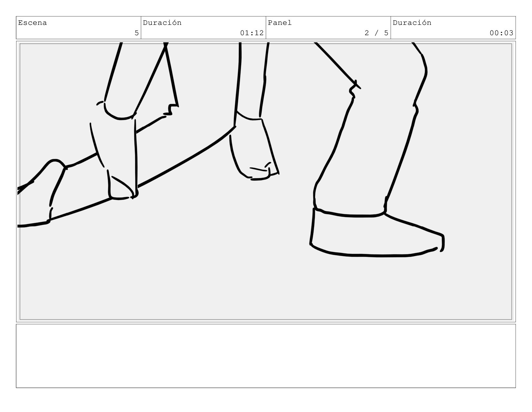
Task: Click the 'Duración' label beside Panel
Action: [x=412, y=23]
